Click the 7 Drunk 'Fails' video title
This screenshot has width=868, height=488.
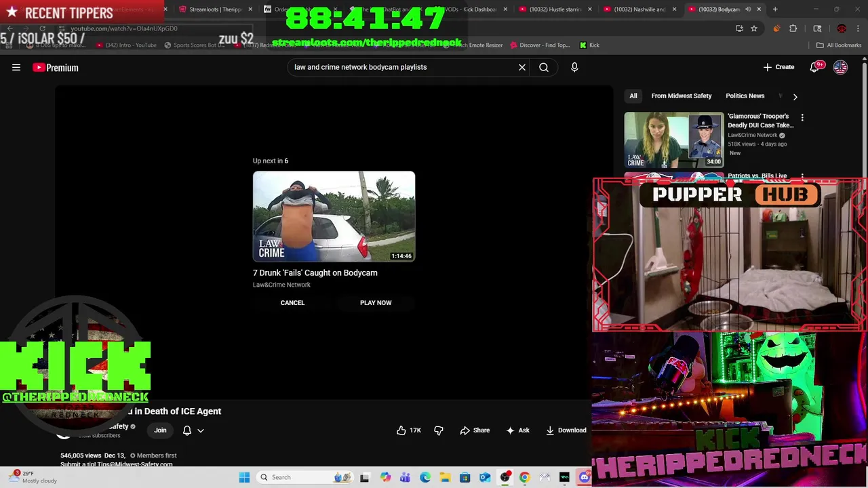[x=315, y=273]
